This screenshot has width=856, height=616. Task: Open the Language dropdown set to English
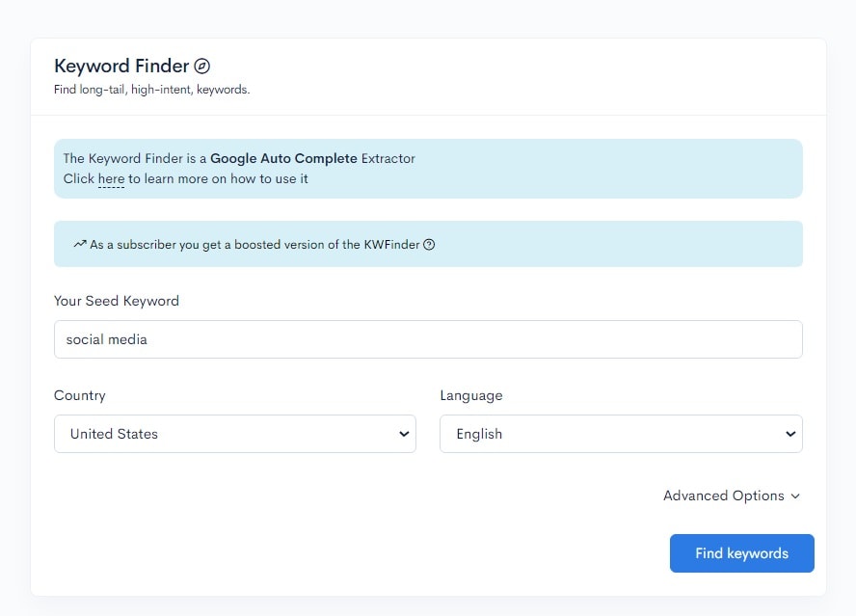pyautogui.click(x=621, y=434)
